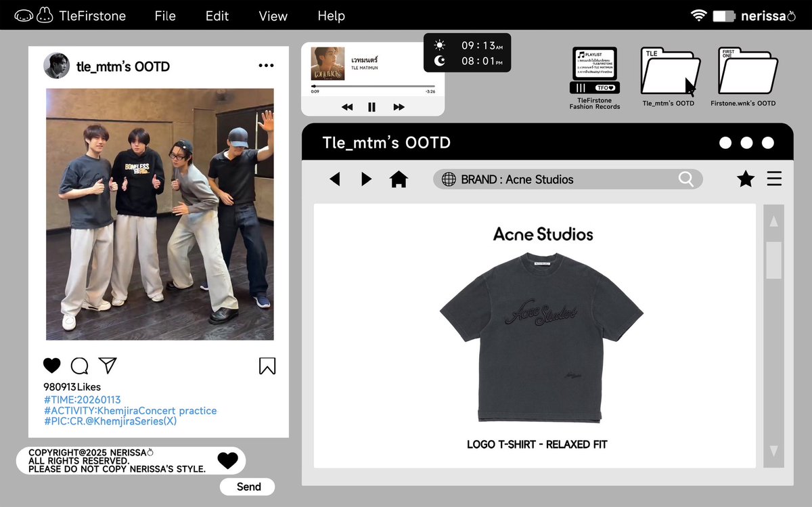
Task: Click the #TIME:20260113 hashtag
Action: pos(82,400)
